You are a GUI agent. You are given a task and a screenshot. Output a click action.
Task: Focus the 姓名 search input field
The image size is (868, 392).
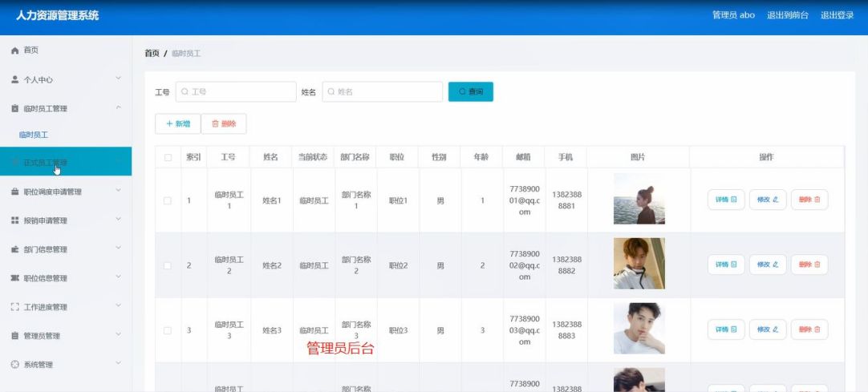tap(382, 91)
